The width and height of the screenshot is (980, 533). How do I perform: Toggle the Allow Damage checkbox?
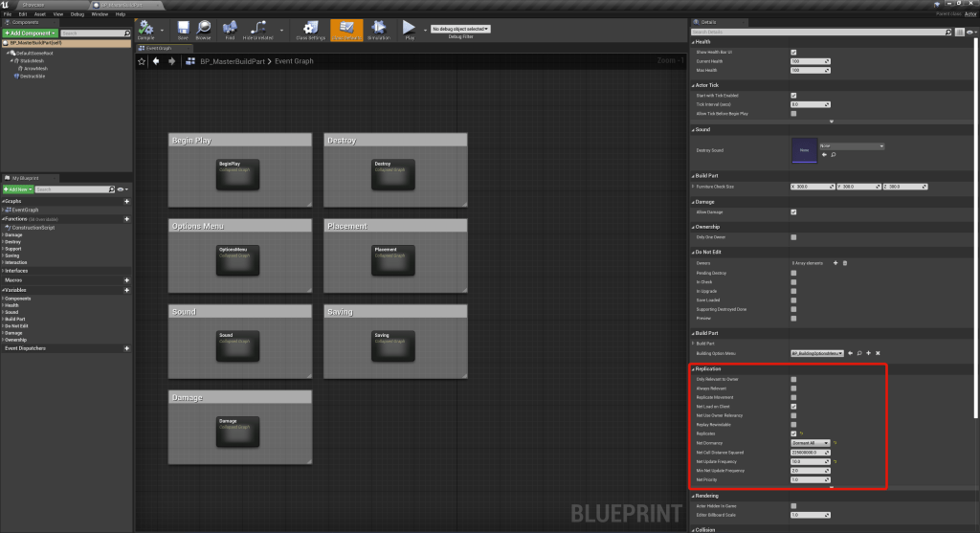[x=793, y=211]
